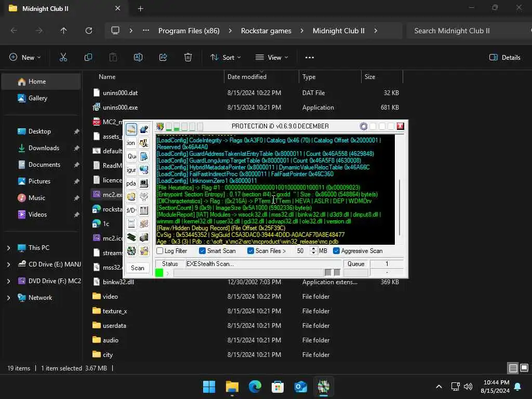Expand the Network tree node

tap(8, 298)
